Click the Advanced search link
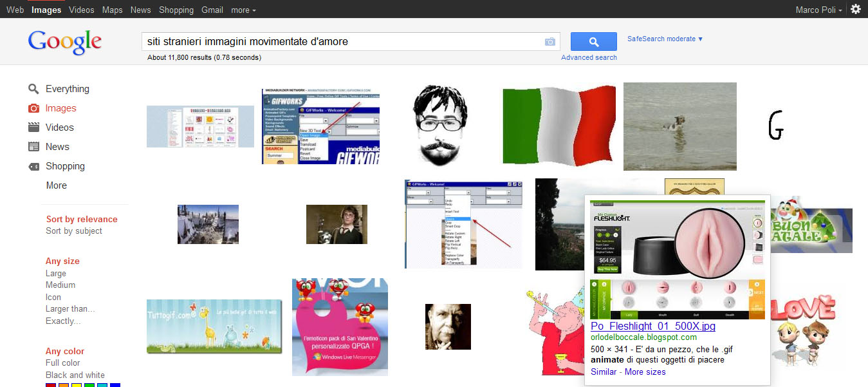The image size is (868, 387). point(589,57)
